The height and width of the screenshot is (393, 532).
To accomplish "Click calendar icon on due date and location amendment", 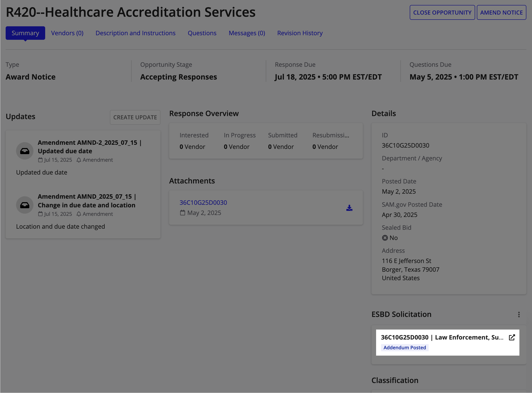I will point(40,214).
